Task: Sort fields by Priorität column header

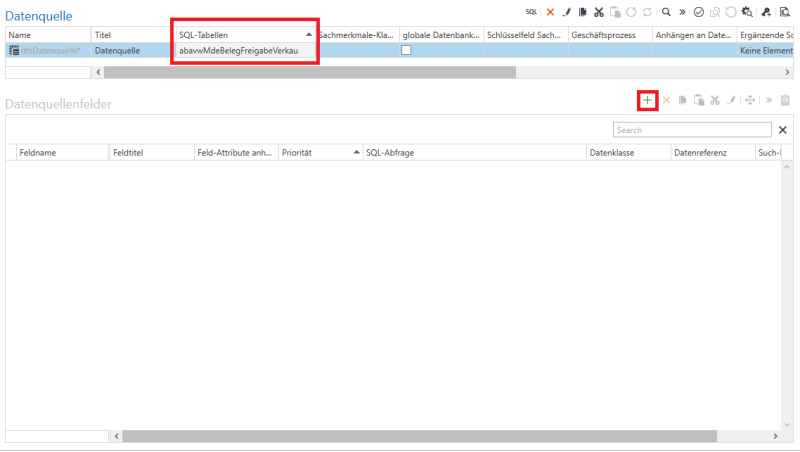Action: [318, 152]
